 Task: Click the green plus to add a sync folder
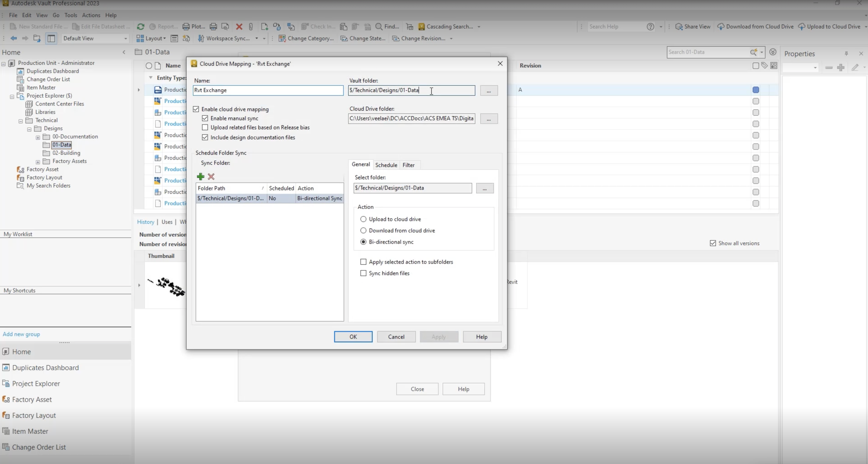click(200, 176)
